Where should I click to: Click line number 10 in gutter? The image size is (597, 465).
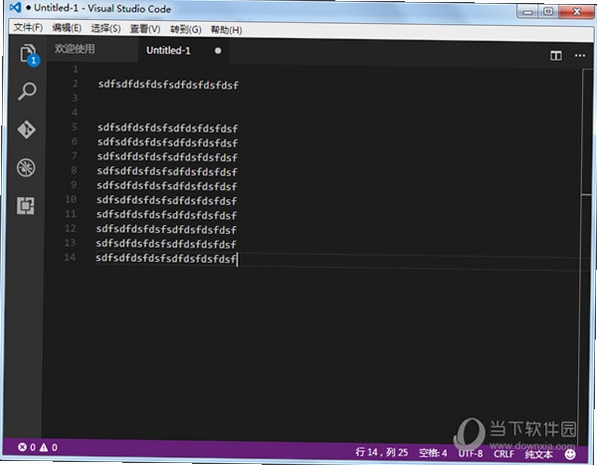pos(70,199)
